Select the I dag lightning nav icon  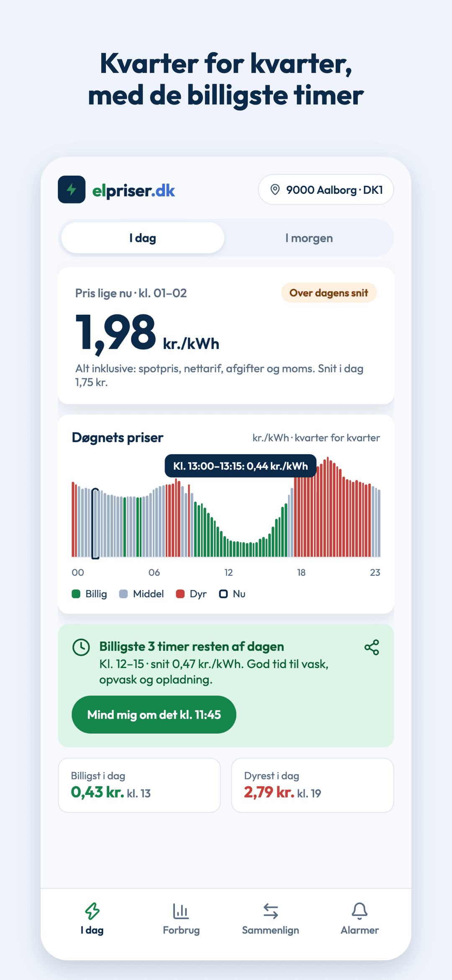tap(92, 911)
